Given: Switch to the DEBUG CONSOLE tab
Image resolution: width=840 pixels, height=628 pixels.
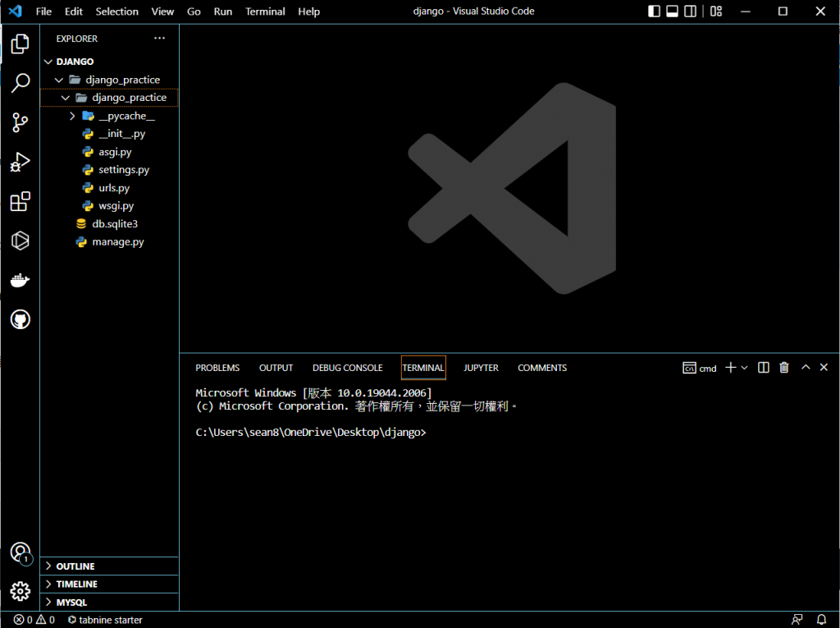Looking at the screenshot, I should tap(348, 368).
